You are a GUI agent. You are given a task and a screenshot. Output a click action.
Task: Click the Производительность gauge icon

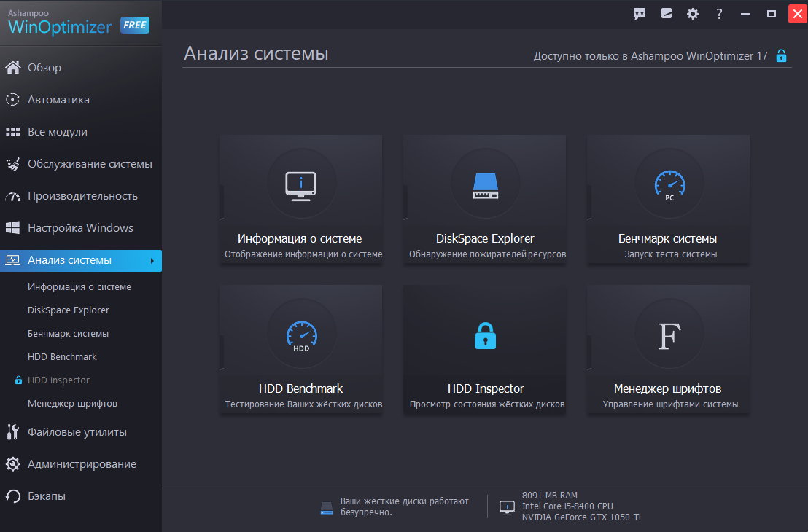(13, 196)
